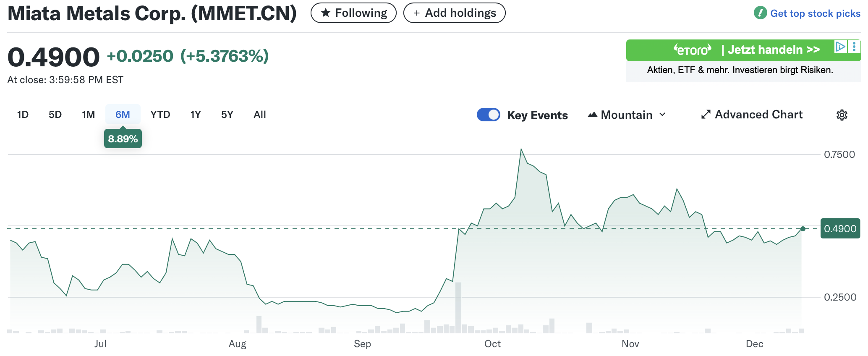Click the 0.4900 current price label on axis
Screen dimensions: 868x356
[x=840, y=229]
